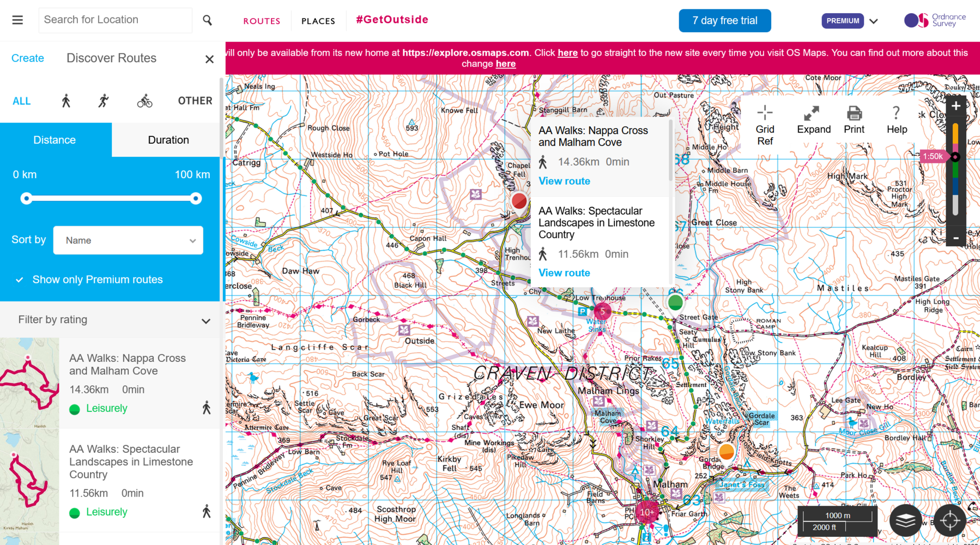Open Nappa Cross route thumbnail
This screenshot has width=980, height=545.
click(x=29, y=383)
